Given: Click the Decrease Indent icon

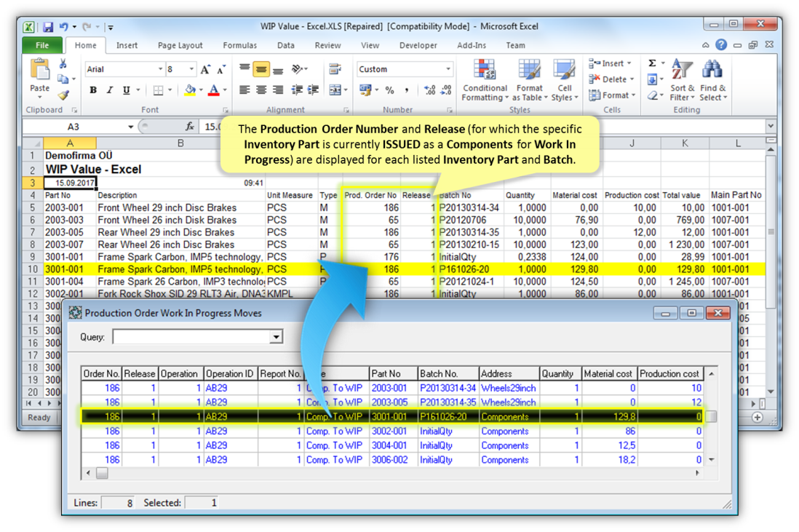Looking at the screenshot, I should pos(297,90).
